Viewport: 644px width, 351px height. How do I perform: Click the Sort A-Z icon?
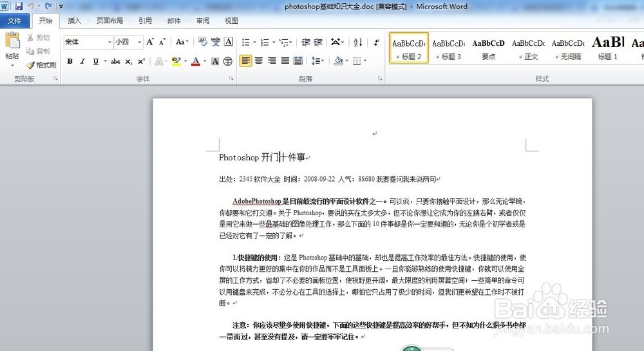click(357, 42)
